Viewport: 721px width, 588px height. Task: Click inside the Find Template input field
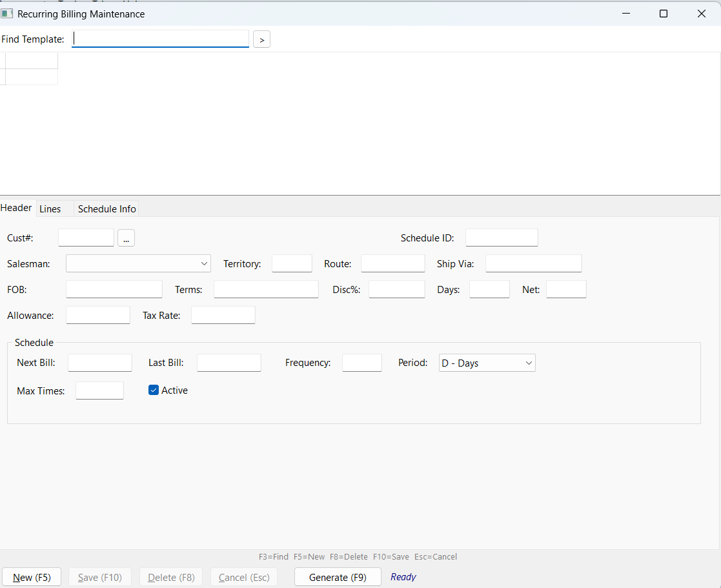click(x=160, y=38)
